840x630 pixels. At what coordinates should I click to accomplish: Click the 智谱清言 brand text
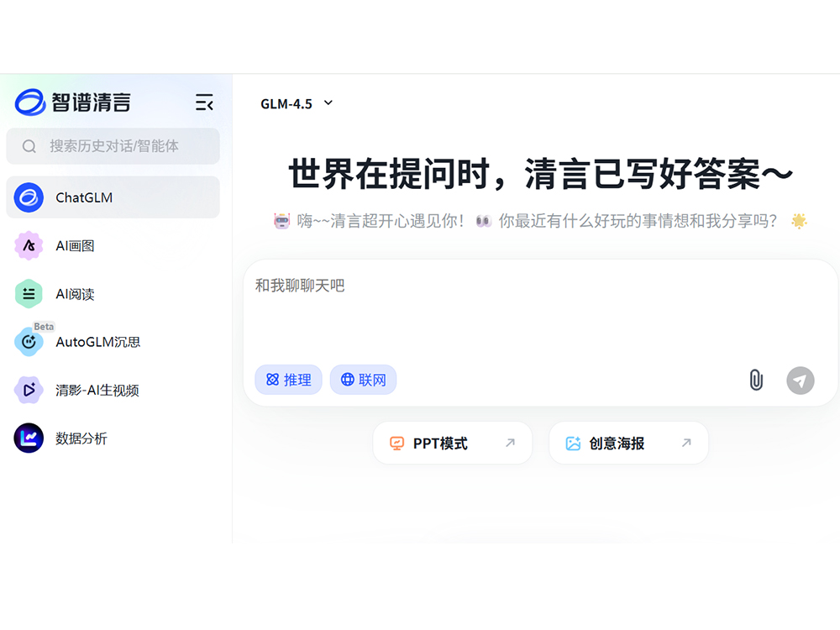pyautogui.click(x=91, y=102)
